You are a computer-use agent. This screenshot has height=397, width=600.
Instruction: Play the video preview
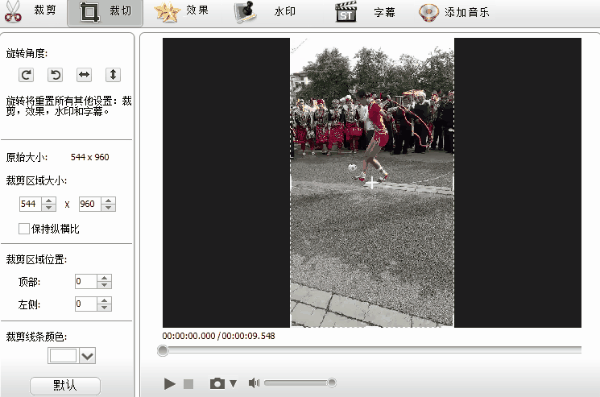pos(169,383)
